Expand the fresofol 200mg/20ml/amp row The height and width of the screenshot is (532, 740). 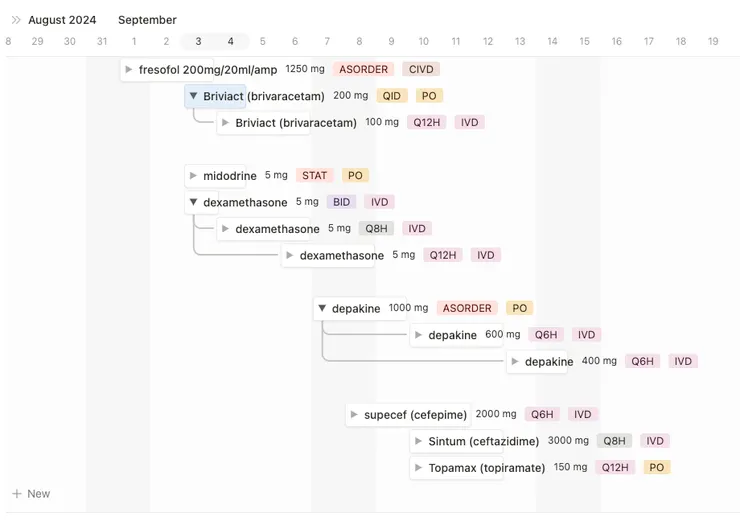click(x=129, y=70)
